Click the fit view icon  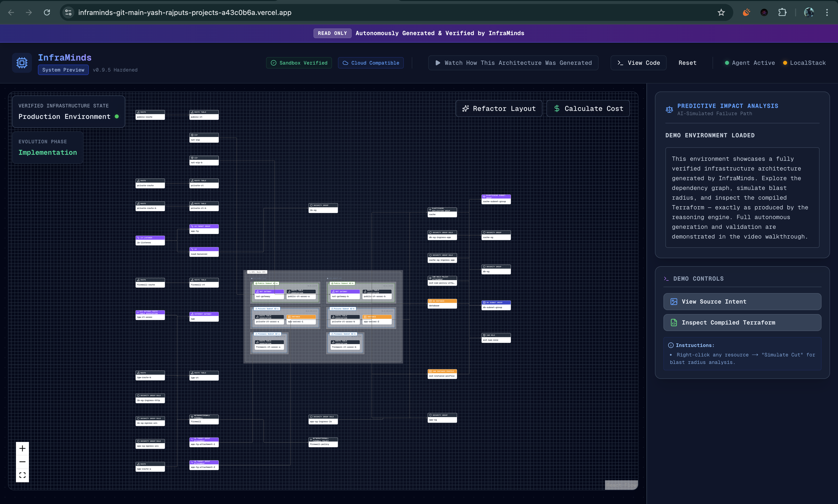coord(22,475)
